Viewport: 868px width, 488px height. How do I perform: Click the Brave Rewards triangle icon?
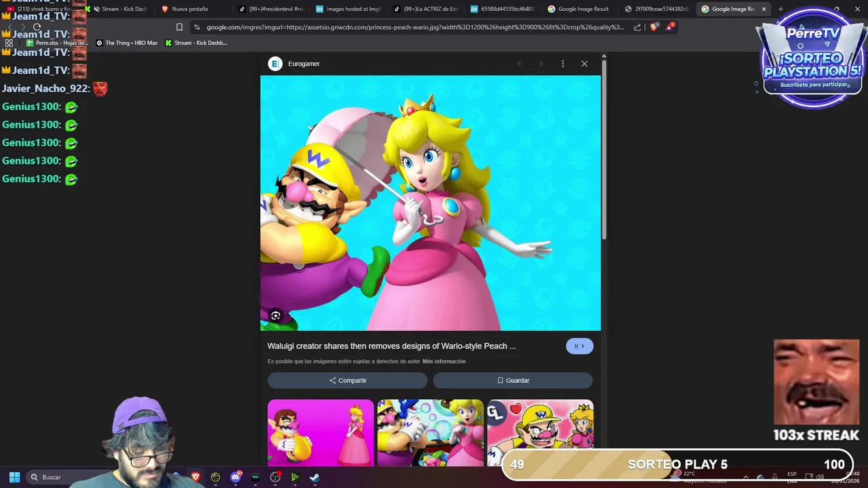[670, 27]
